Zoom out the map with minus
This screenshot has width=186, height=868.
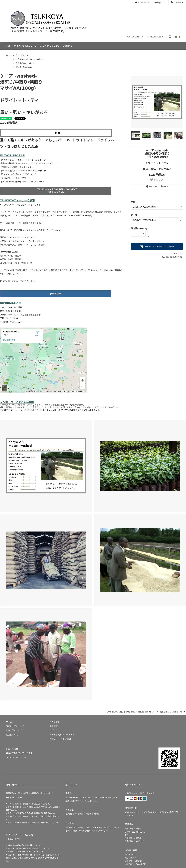pos(82,386)
